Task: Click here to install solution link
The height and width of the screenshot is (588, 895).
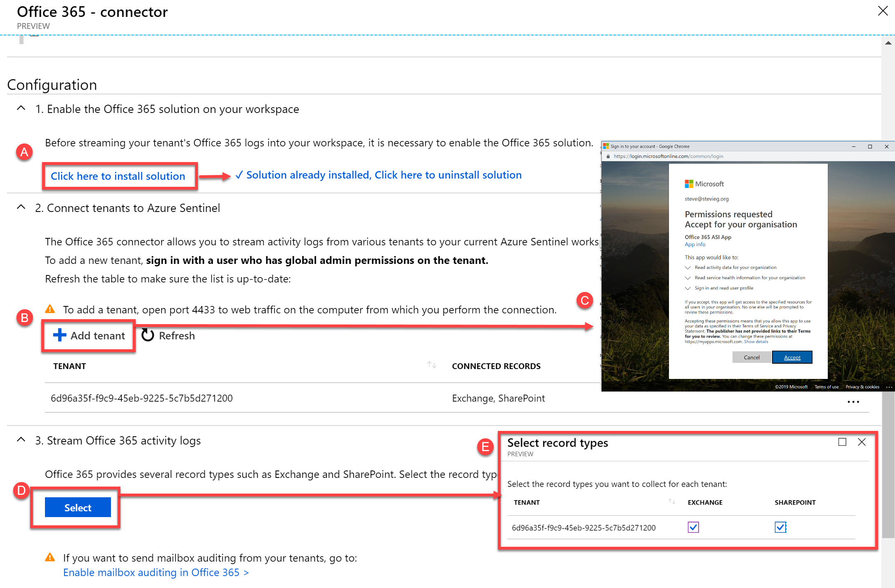Action: [118, 176]
